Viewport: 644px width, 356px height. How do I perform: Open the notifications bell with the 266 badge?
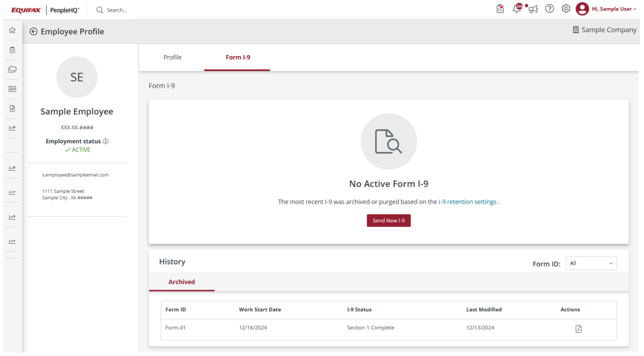(517, 8)
